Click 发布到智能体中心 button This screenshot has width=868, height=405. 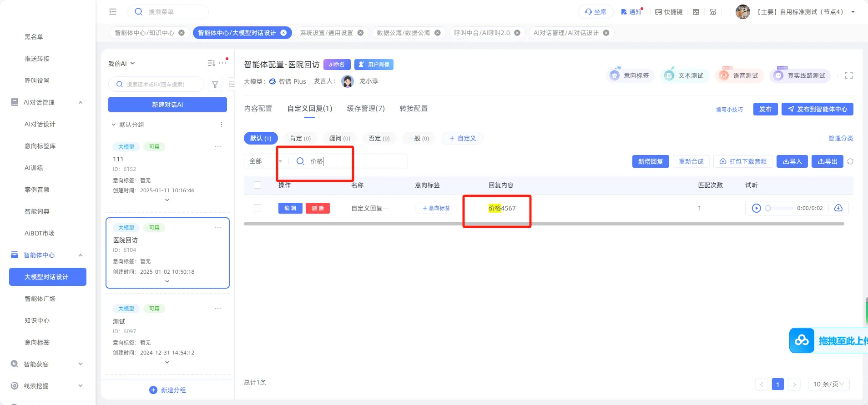(x=818, y=109)
